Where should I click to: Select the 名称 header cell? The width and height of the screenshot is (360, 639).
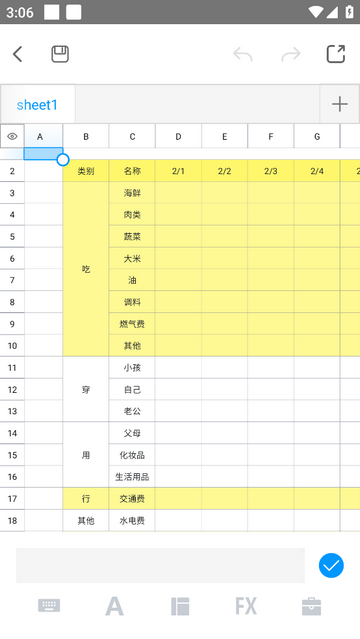[x=132, y=171]
